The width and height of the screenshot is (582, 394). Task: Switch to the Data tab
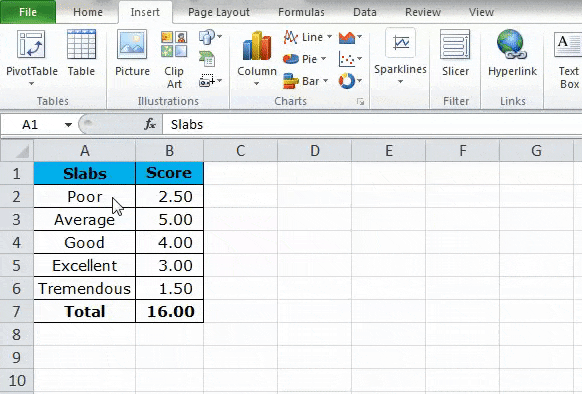pos(364,12)
